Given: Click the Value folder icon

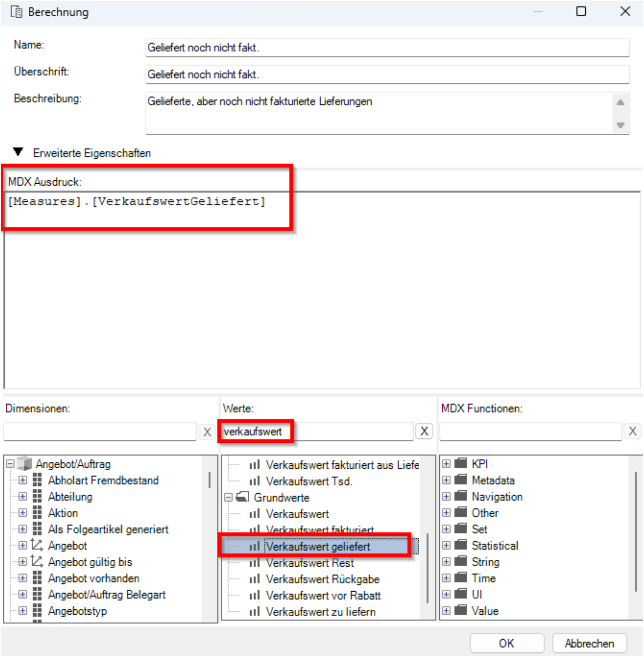Looking at the screenshot, I should coord(461,610).
